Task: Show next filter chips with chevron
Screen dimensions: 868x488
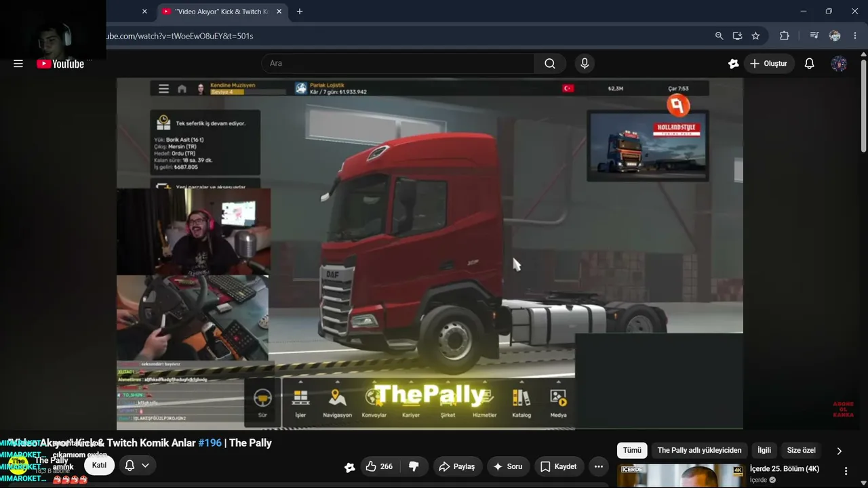Action: 839,451
